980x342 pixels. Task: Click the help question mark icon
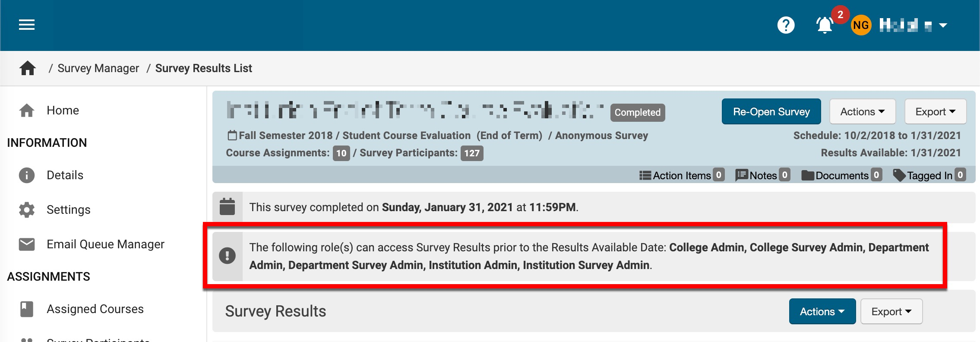click(x=786, y=25)
